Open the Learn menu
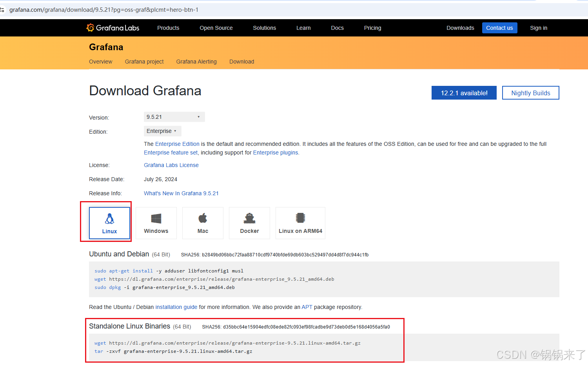 [x=303, y=28]
